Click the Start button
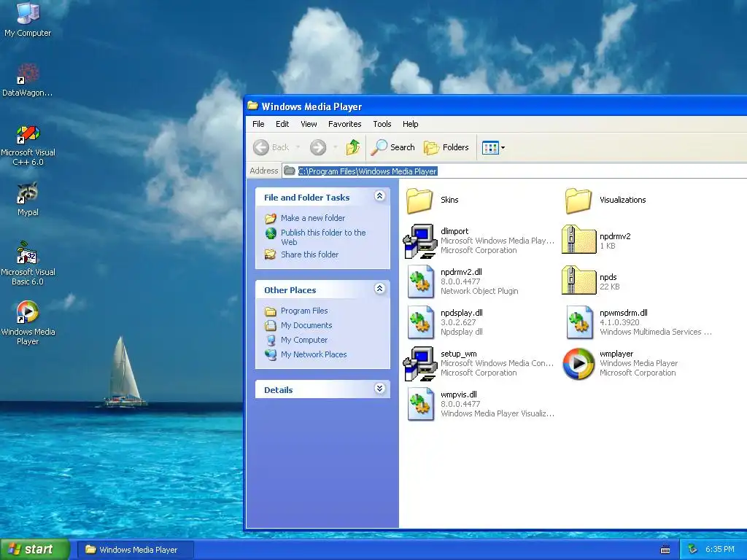The height and width of the screenshot is (560, 747). click(x=35, y=550)
